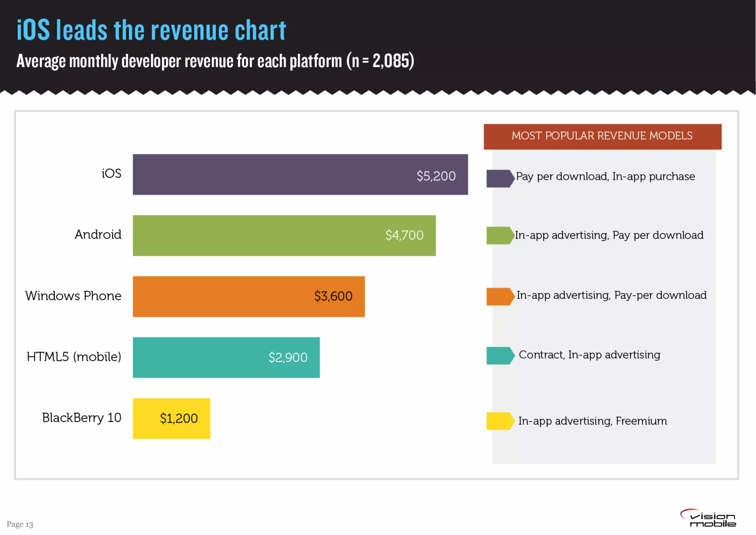Click the average monthly developer revenue subtitle

point(215,61)
